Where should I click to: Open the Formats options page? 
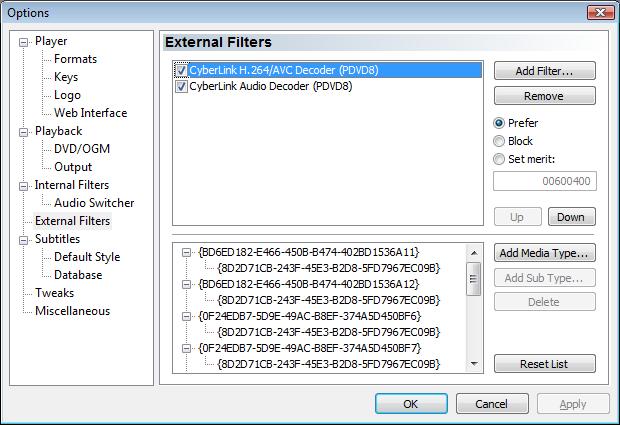pyautogui.click(x=76, y=59)
